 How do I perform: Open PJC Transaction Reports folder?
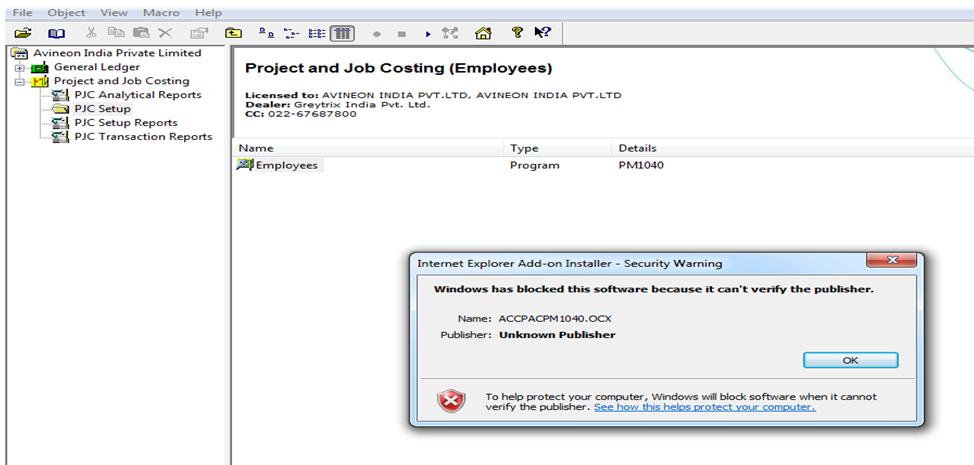click(143, 137)
